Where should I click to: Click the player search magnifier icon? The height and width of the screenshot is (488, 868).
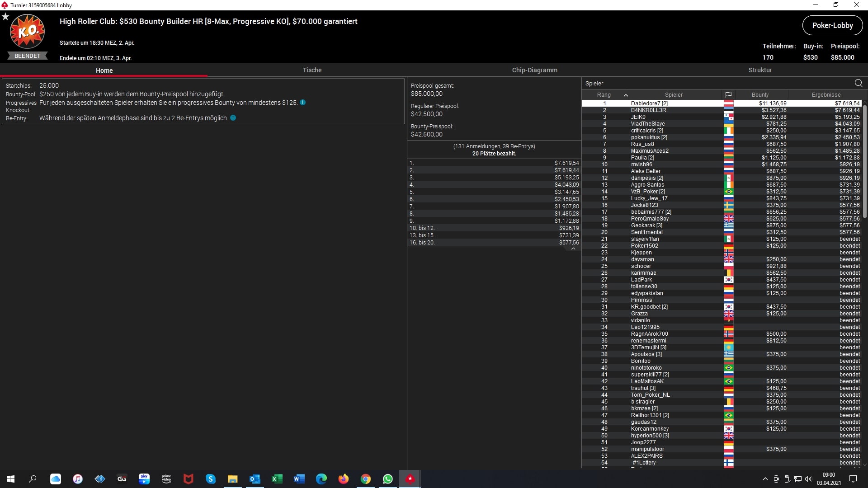[858, 83]
